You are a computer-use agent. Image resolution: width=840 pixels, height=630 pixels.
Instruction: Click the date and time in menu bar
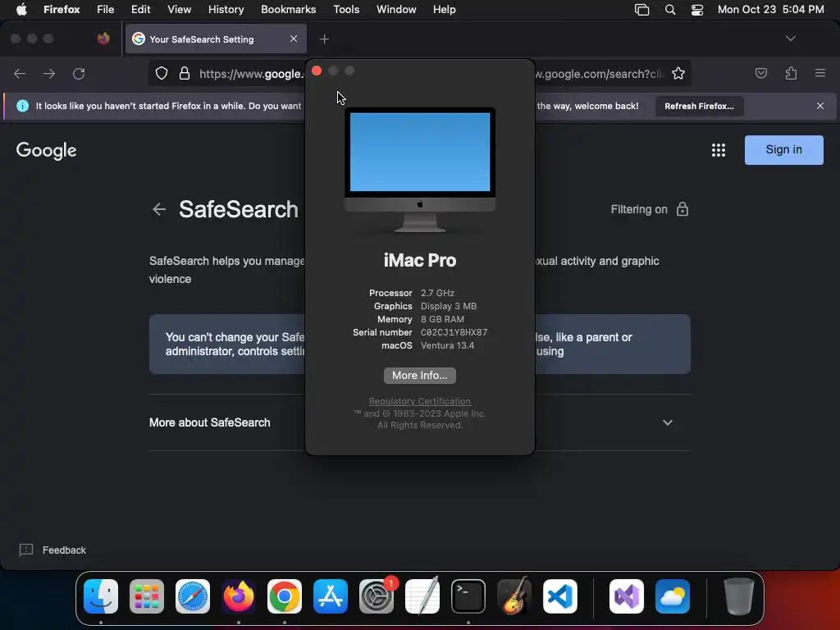770,9
